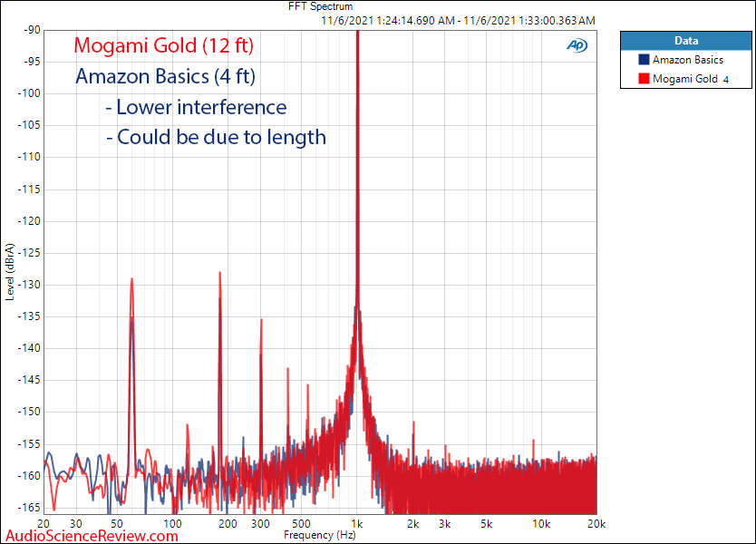Viewport: 756px width, 544px height.
Task: Select the Amazon Basics (4 ft) annotation
Action: click(165, 76)
